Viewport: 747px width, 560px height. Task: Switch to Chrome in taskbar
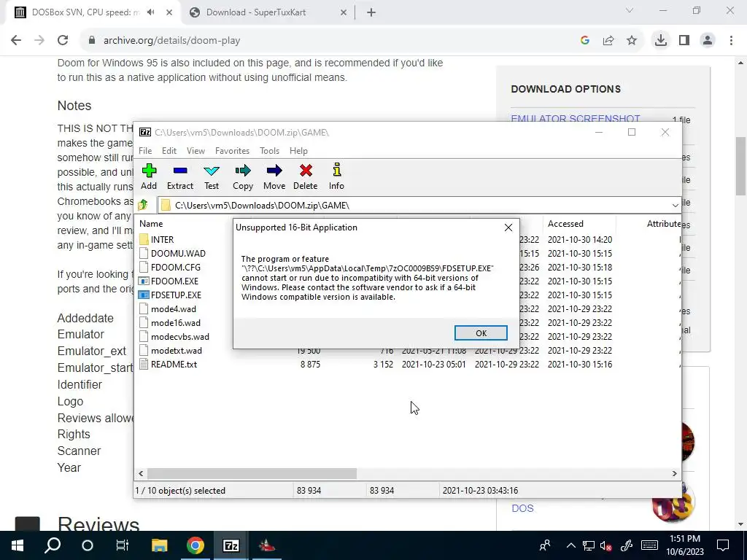tap(196, 545)
